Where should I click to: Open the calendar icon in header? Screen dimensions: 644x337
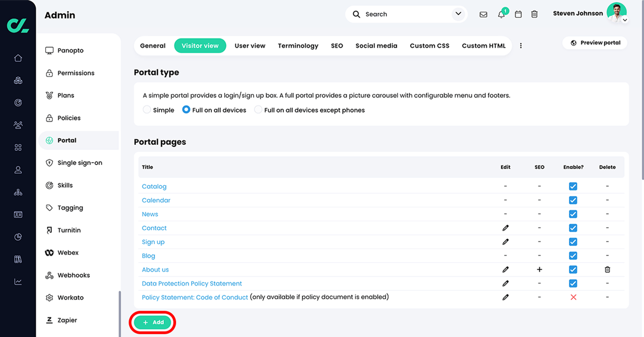click(518, 15)
